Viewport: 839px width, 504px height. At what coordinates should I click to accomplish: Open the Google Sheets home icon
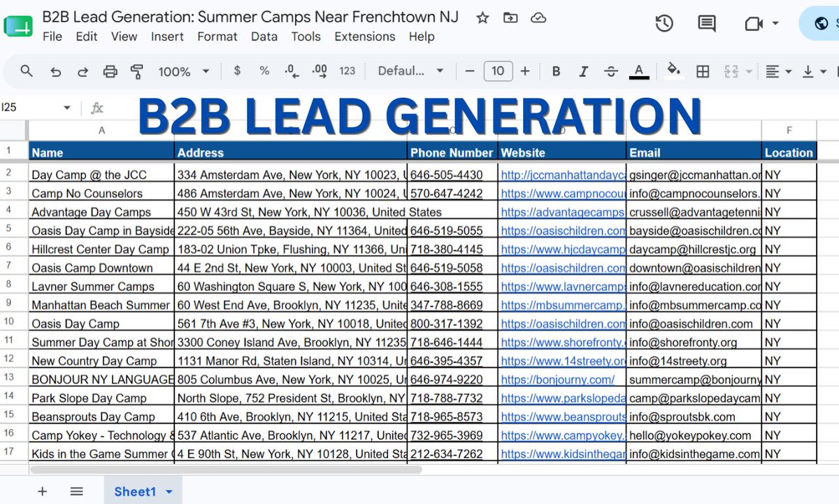pos(17,27)
